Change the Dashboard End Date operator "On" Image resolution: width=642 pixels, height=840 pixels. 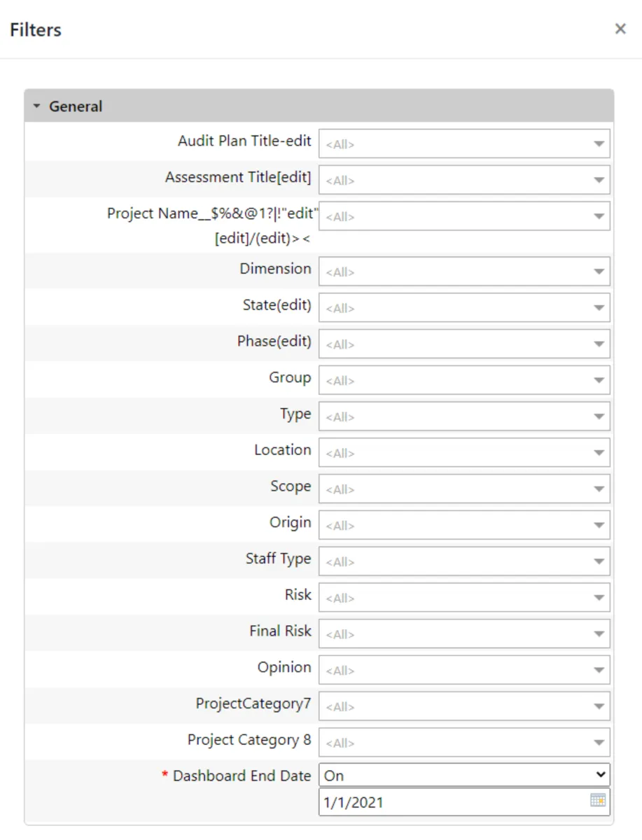(464, 775)
